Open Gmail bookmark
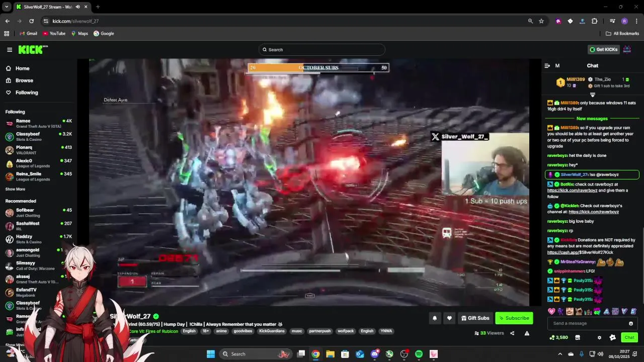Viewport: 644px width, 362px height. 28,34
